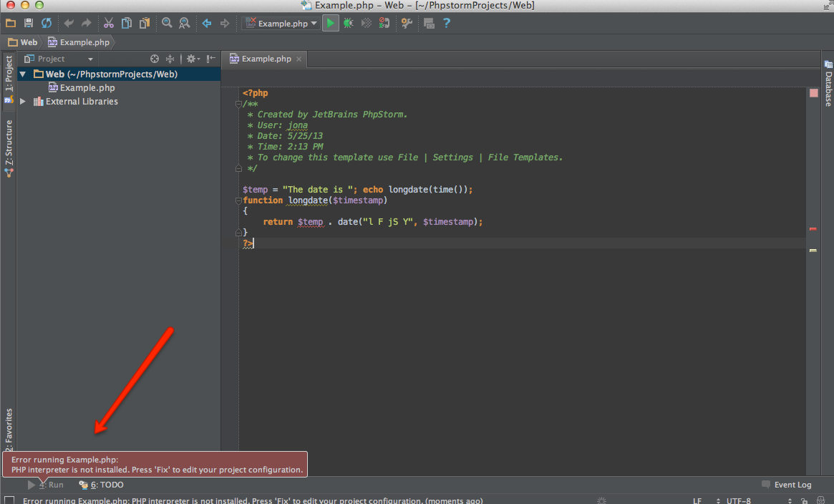Screen dimensions: 834x504
Task: Collapse the Web project root node
Action: point(23,74)
